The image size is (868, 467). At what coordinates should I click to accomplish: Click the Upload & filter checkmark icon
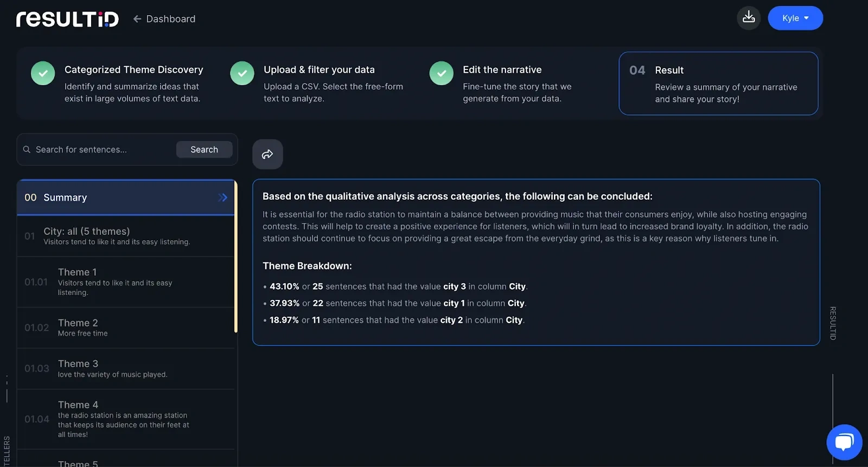[242, 73]
